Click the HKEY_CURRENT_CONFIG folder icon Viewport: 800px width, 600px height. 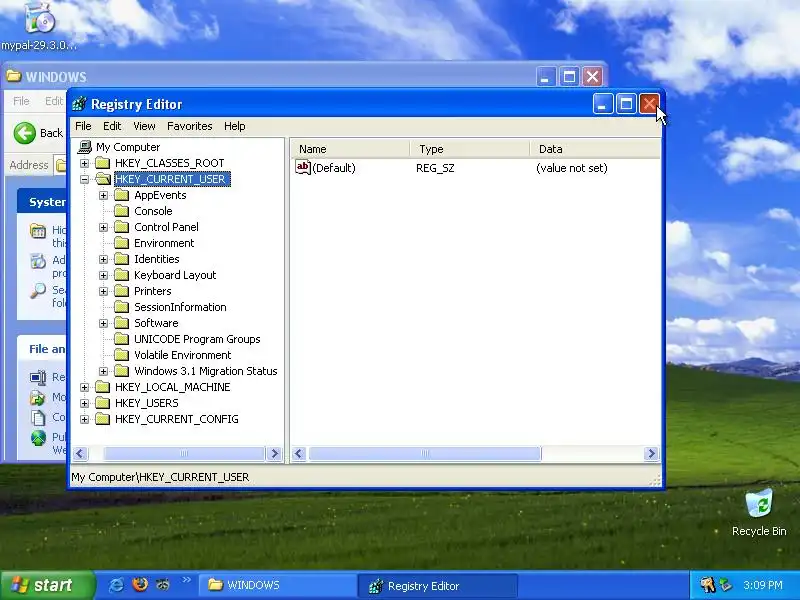(103, 419)
